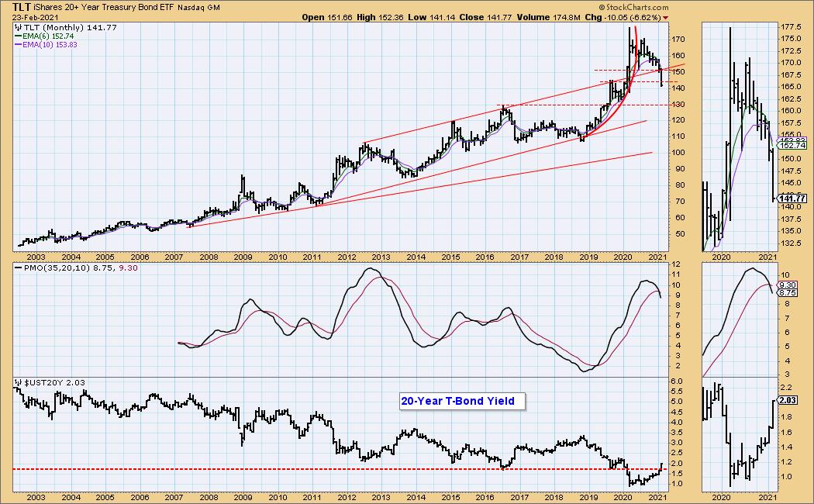Click the iShares 20+ Year Treasury Bond ETF title
Screen dimensions: 814x504
(104, 8)
